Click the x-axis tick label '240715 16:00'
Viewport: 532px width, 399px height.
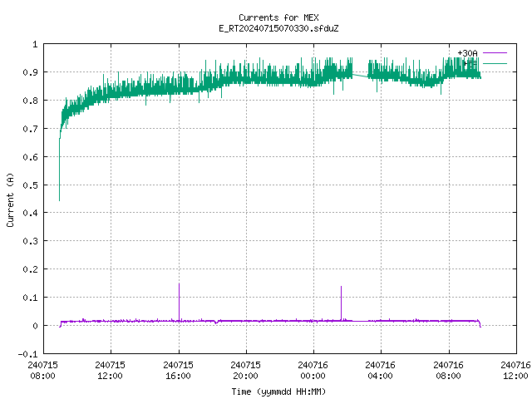click(x=178, y=370)
